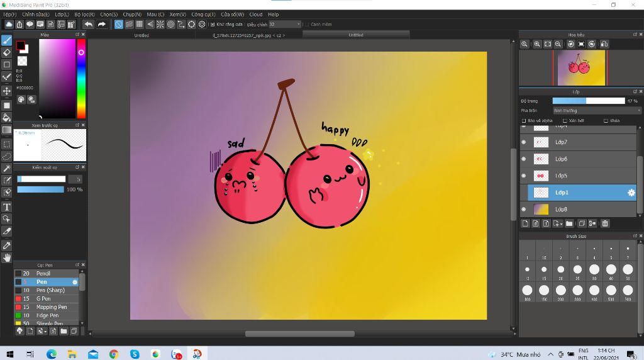Click the Redo arrow in the toolbar
644x360 pixels.
click(101, 25)
